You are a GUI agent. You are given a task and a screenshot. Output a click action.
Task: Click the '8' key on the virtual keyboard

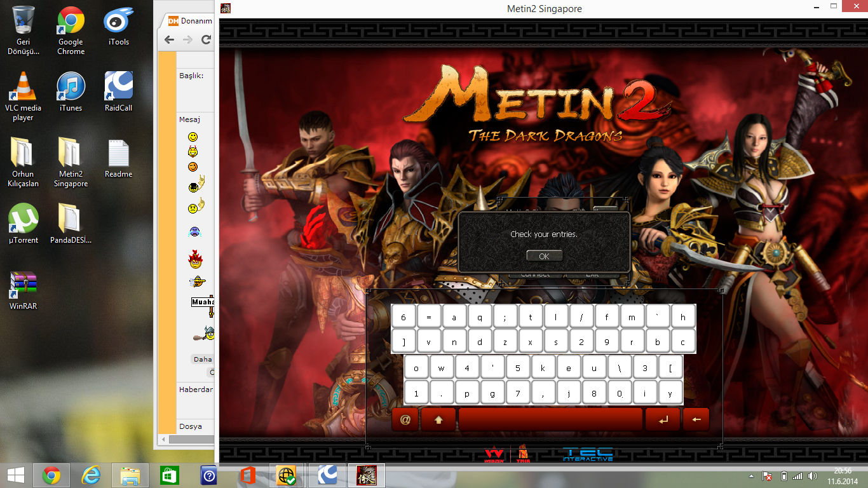594,393
